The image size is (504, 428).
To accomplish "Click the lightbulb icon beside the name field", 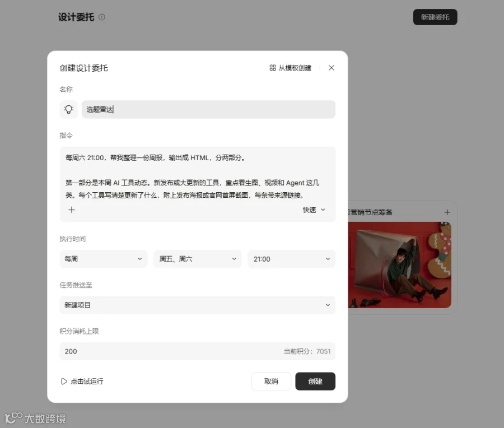I will 68,109.
